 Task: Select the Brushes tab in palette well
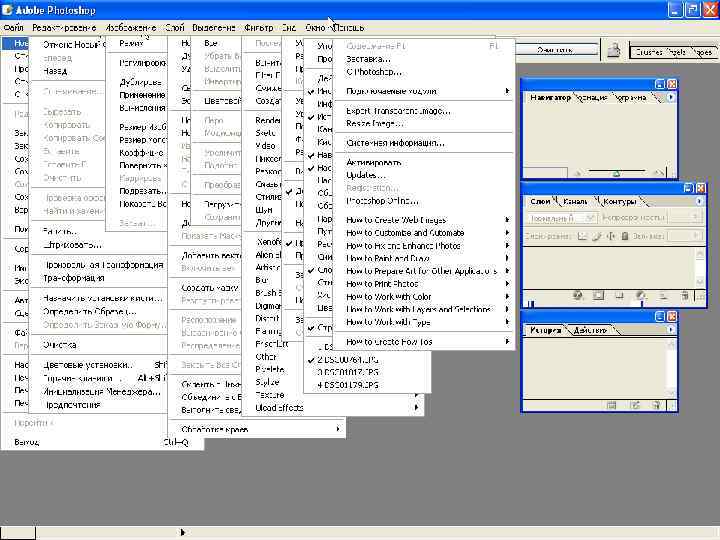coord(649,52)
